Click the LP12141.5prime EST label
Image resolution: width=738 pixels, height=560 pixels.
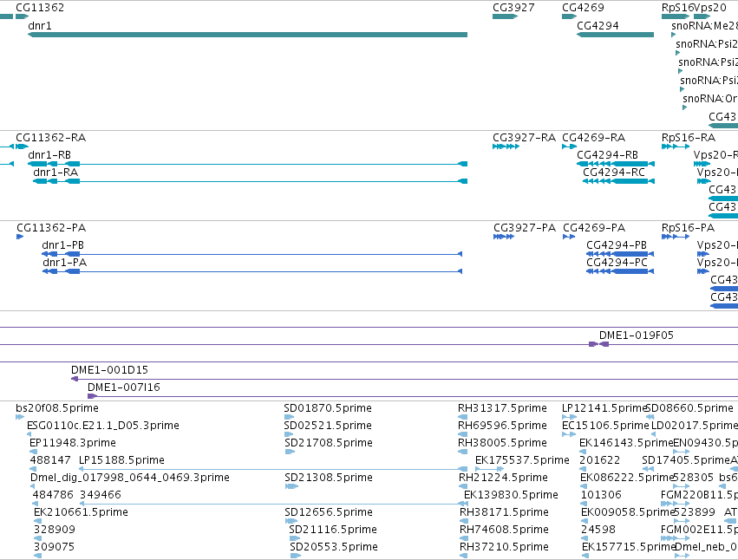pos(604,408)
